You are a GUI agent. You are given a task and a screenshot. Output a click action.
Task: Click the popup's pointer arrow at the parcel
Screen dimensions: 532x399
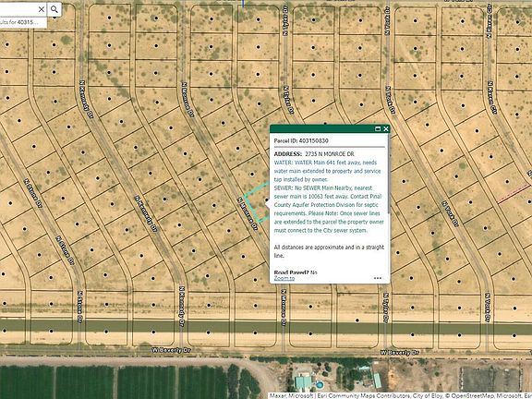(x=267, y=203)
